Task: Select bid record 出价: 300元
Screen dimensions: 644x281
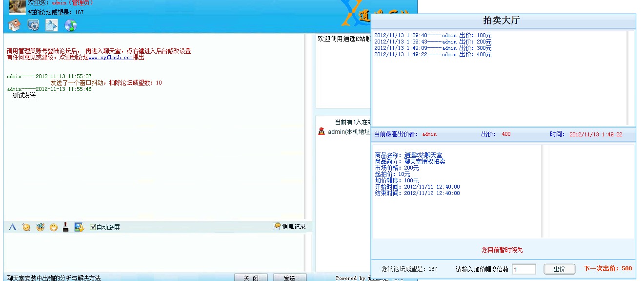Action: coord(433,48)
